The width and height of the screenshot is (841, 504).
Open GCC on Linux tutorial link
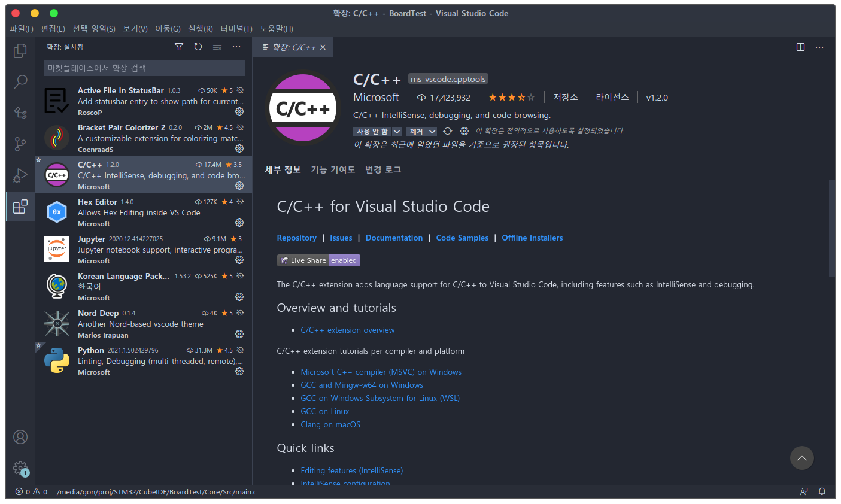click(x=324, y=411)
